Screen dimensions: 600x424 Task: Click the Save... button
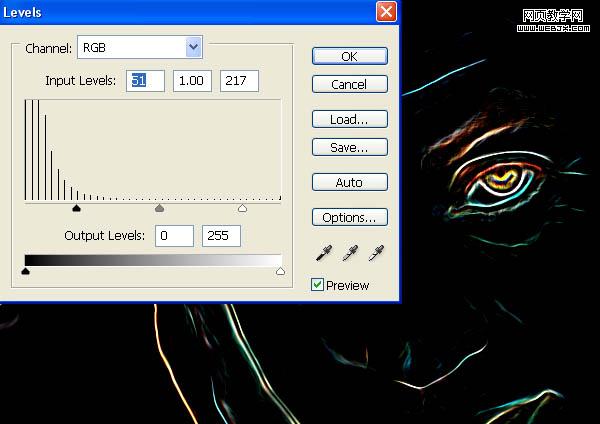pyautogui.click(x=349, y=147)
